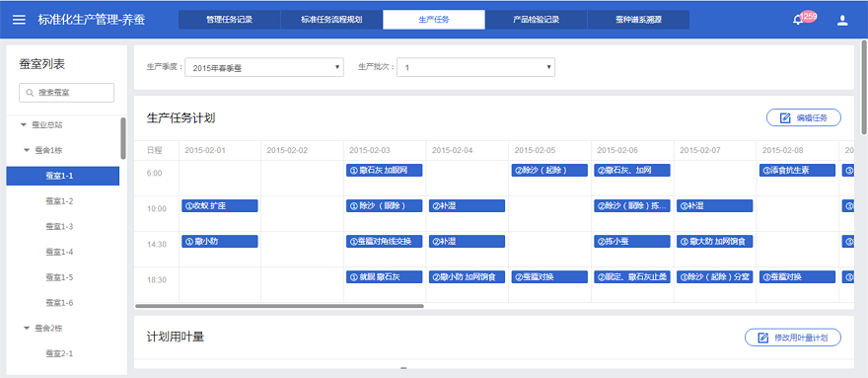Screen dimensions: 868x378
Task: Open the 蚕种谱系溯源 tab
Action: (x=638, y=20)
